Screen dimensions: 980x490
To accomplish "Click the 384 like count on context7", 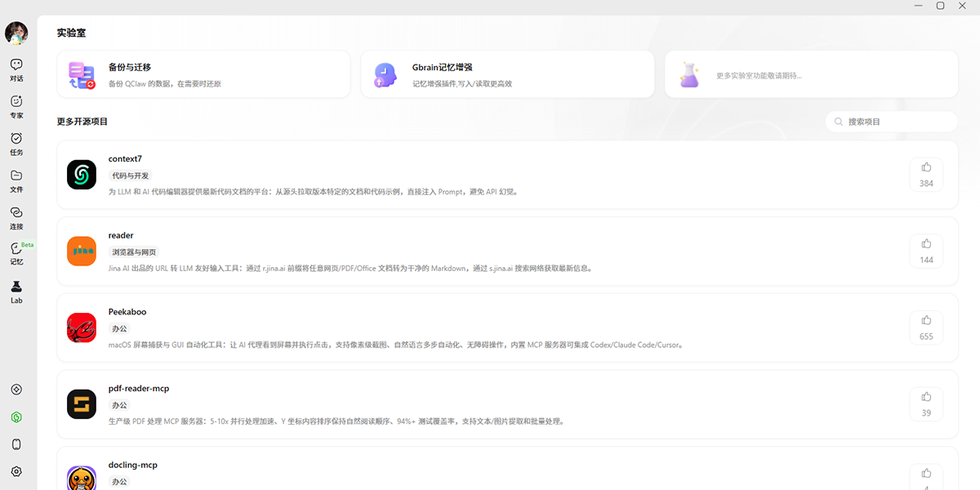I will pos(926,184).
